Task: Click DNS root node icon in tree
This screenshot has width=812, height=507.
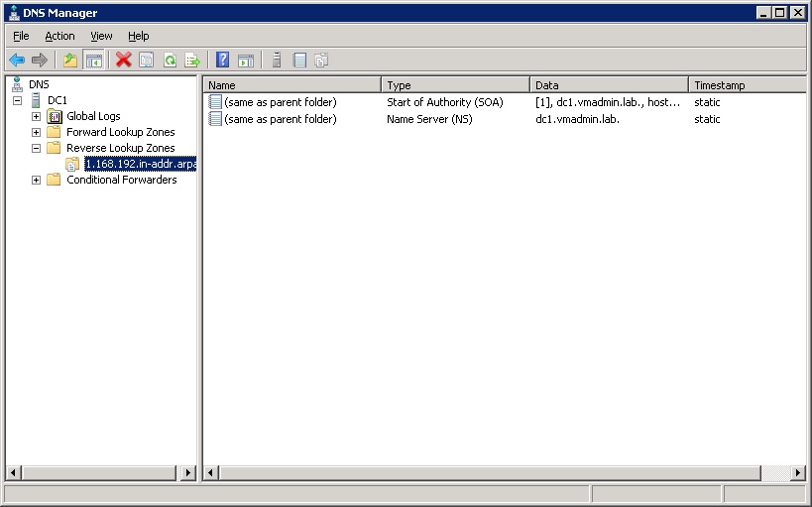Action: 17,84
